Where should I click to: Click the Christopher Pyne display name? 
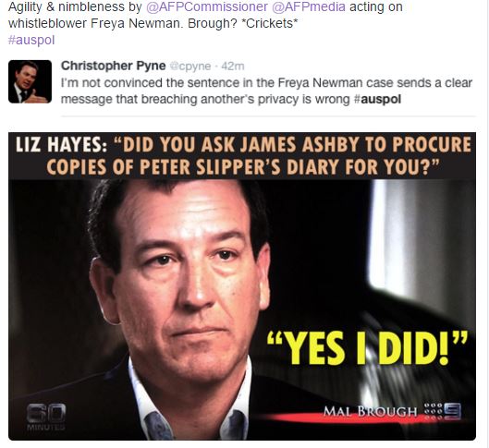pos(113,66)
